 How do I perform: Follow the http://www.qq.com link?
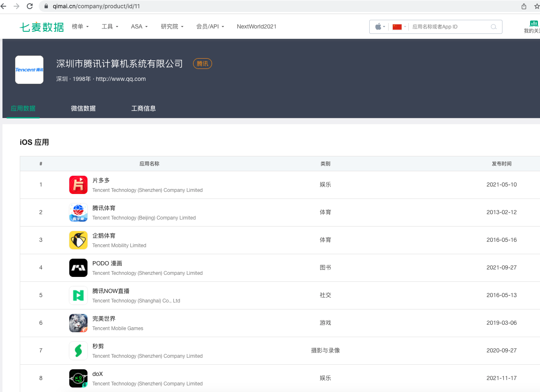pyautogui.click(x=120, y=79)
